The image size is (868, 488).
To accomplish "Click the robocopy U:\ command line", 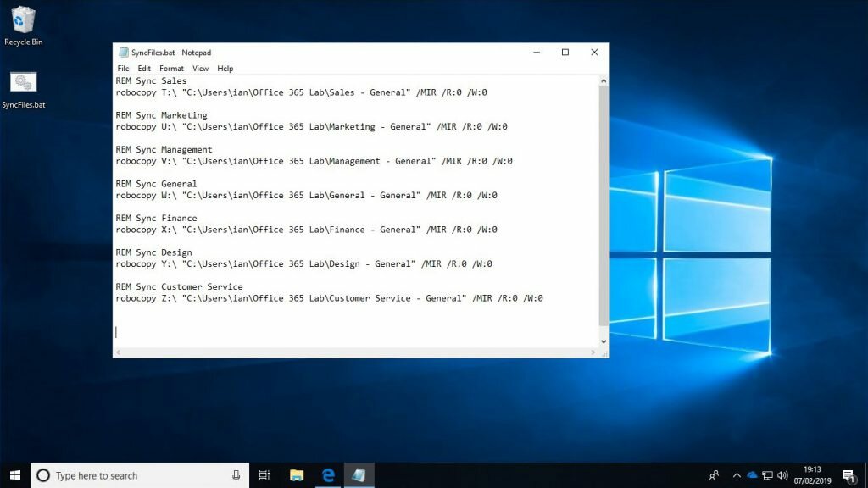I will pyautogui.click(x=312, y=127).
